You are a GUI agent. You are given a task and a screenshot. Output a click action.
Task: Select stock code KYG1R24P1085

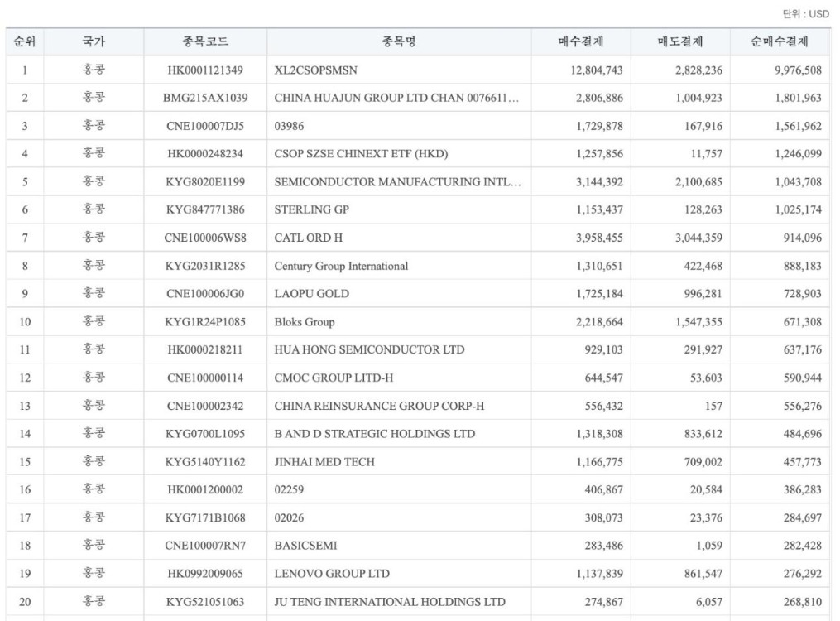(205, 322)
